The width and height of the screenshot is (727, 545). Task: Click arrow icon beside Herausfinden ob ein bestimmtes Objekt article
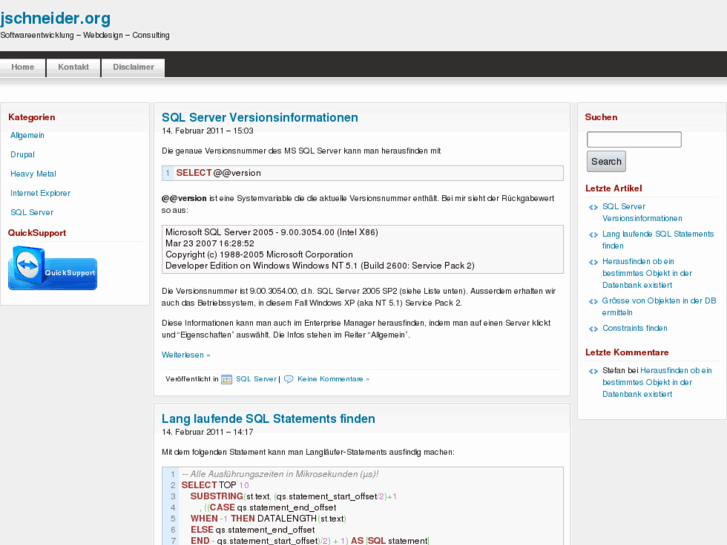point(593,262)
